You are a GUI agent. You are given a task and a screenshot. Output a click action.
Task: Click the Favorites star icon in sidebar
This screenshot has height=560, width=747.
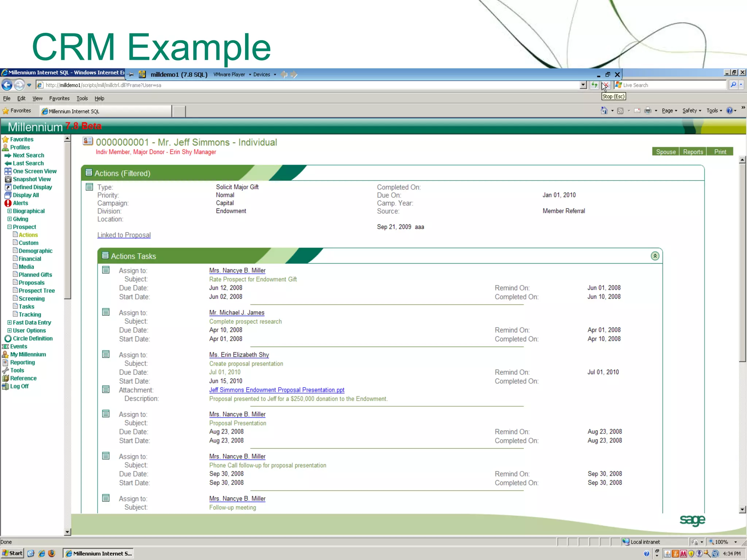pyautogui.click(x=5, y=139)
